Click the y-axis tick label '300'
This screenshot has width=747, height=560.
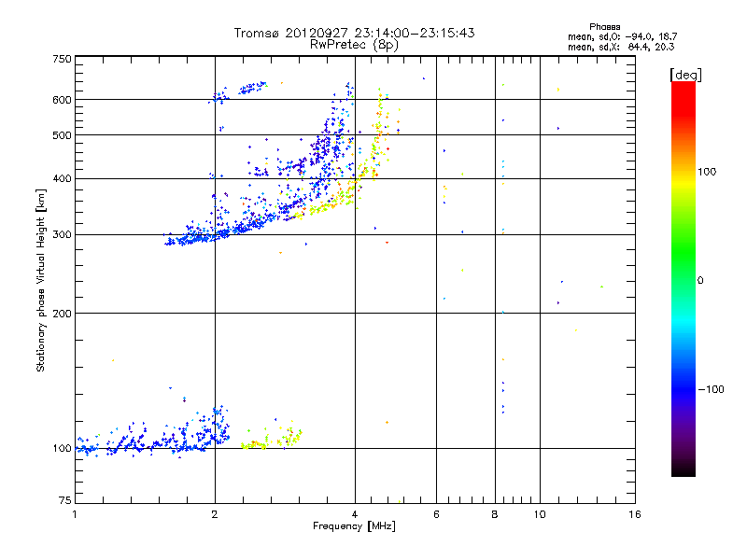point(63,235)
